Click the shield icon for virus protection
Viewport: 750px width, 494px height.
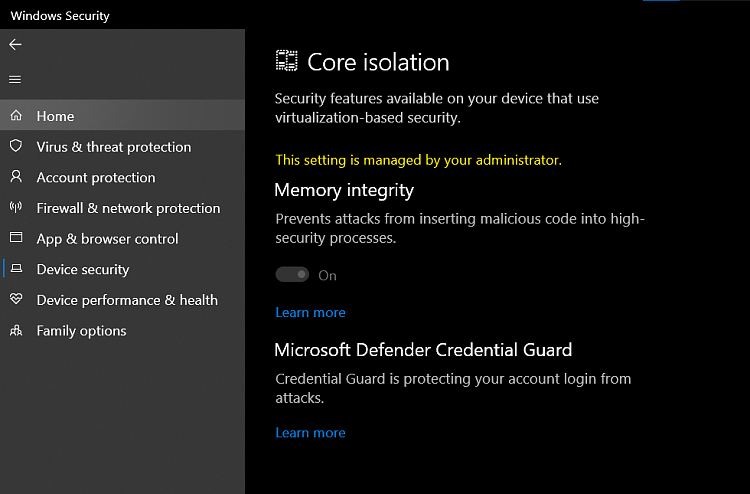coord(16,146)
